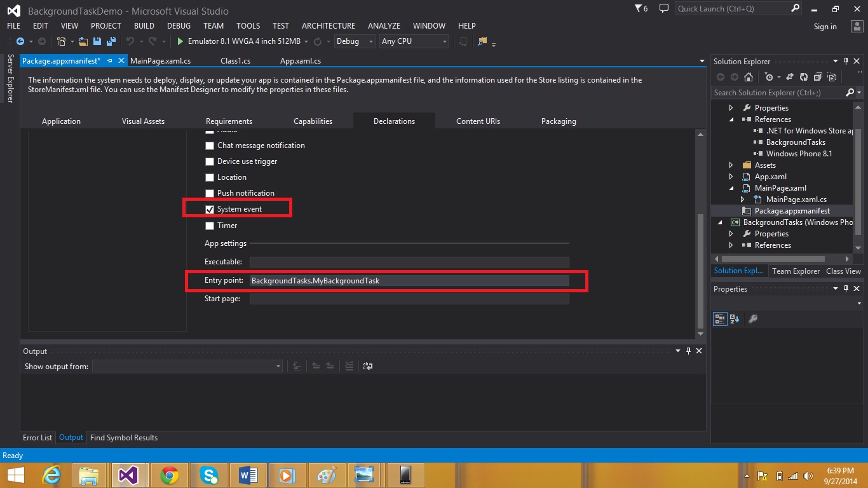Expand the MainPage.xaml.cs node

(742, 200)
